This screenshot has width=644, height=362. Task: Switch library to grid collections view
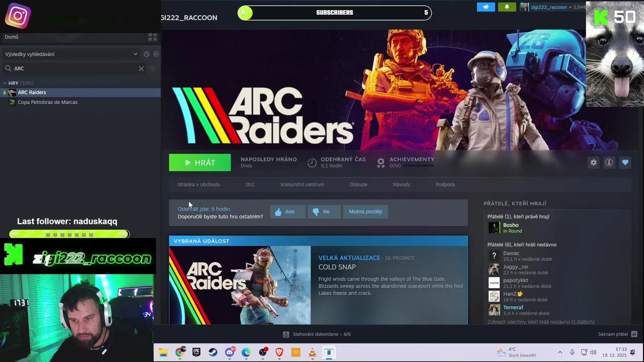[152, 37]
